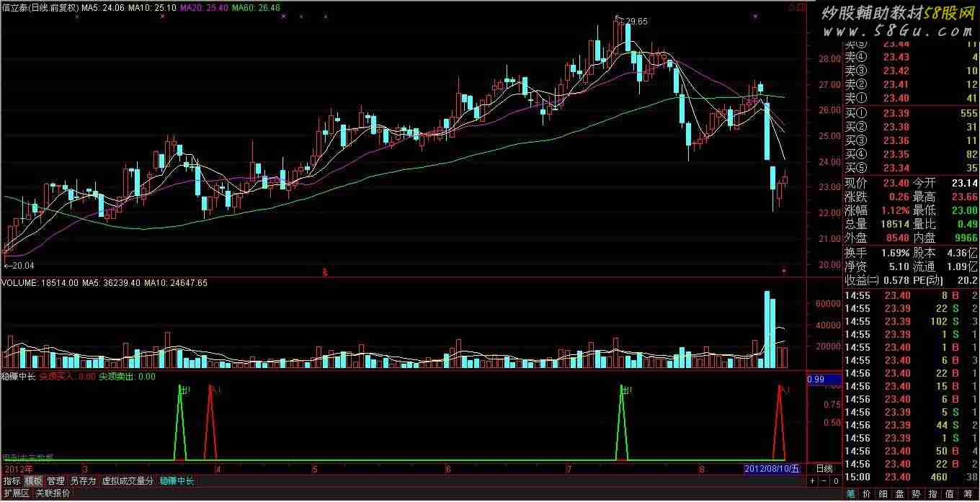Switch to the 模板 template tab

[x=33, y=480]
